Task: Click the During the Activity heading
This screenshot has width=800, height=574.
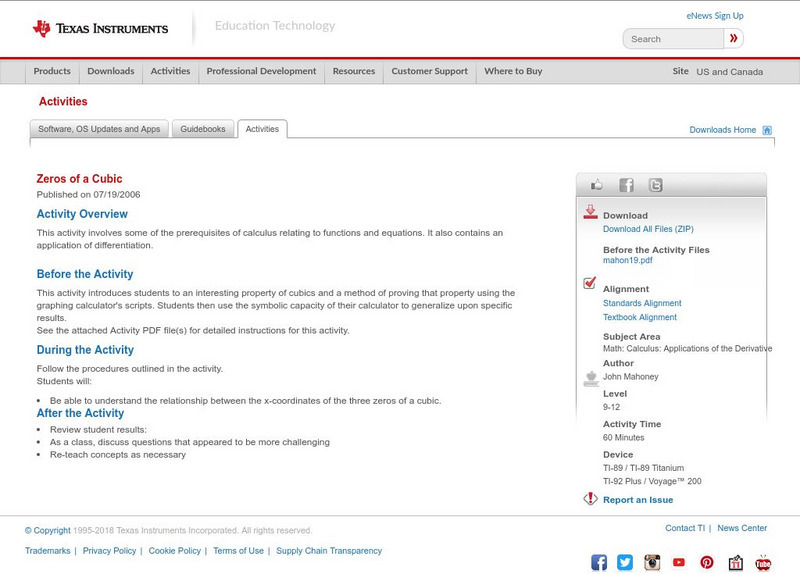Action: (85, 350)
